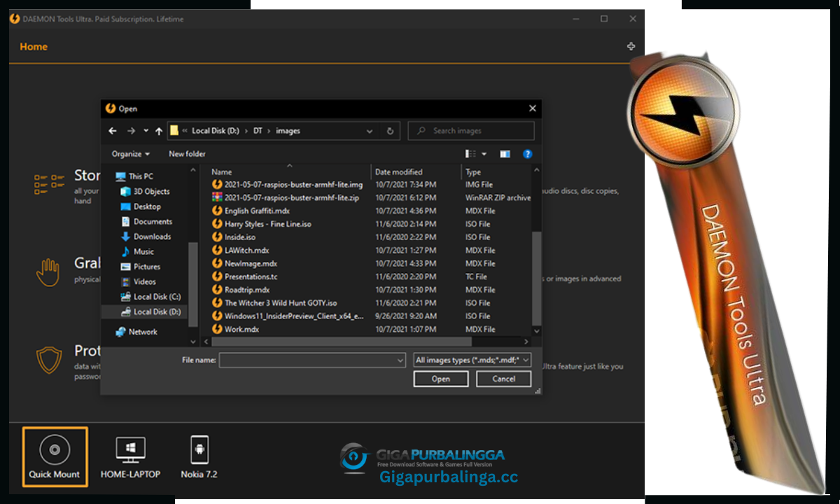Viewport: 840px width, 504px height.
Task: Click the Cancel button
Action: coord(504,379)
